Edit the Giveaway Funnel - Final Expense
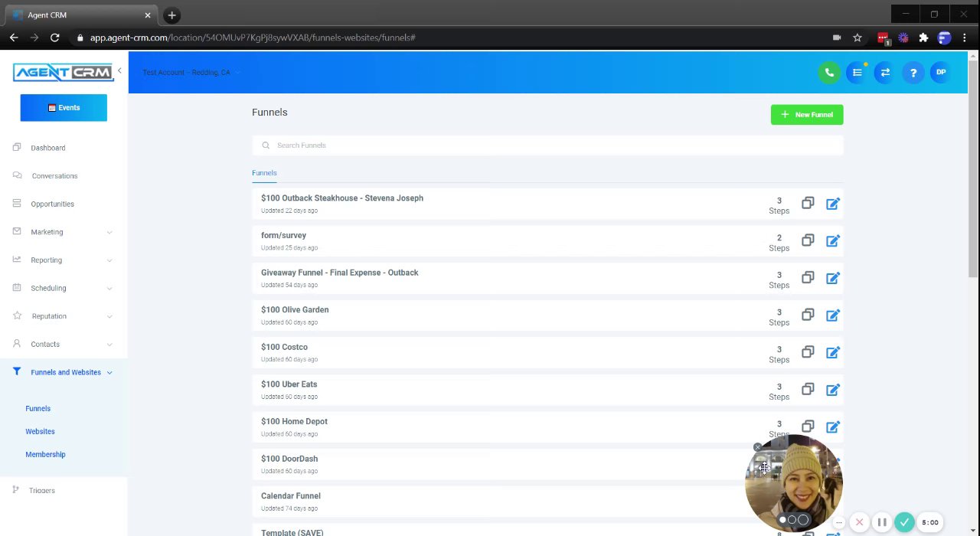 [x=833, y=278]
